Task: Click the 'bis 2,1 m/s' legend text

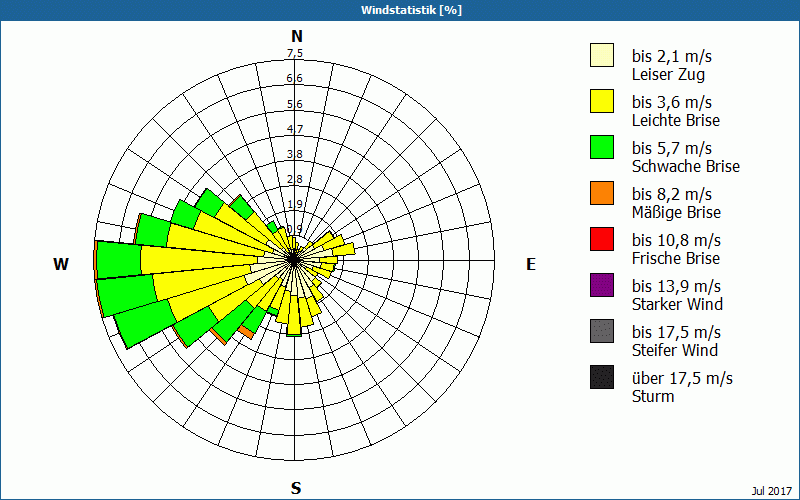Action: click(671, 56)
